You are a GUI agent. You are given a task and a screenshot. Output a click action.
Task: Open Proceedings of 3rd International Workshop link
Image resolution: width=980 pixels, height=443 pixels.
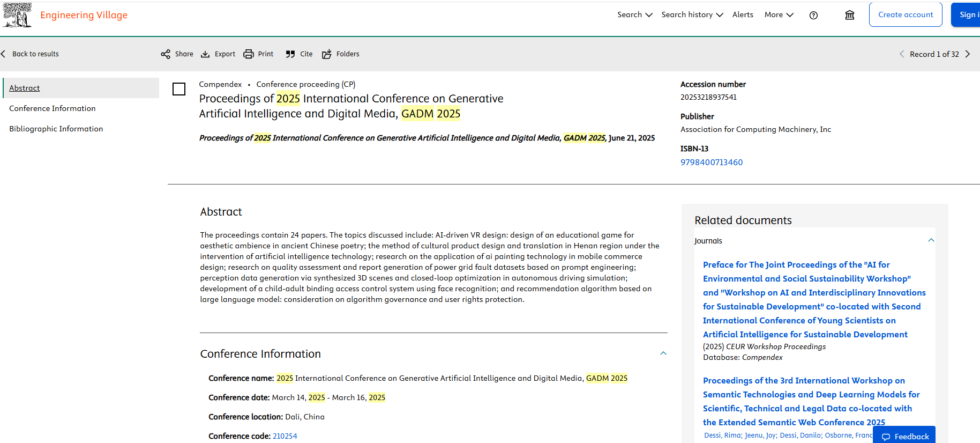[811, 401]
